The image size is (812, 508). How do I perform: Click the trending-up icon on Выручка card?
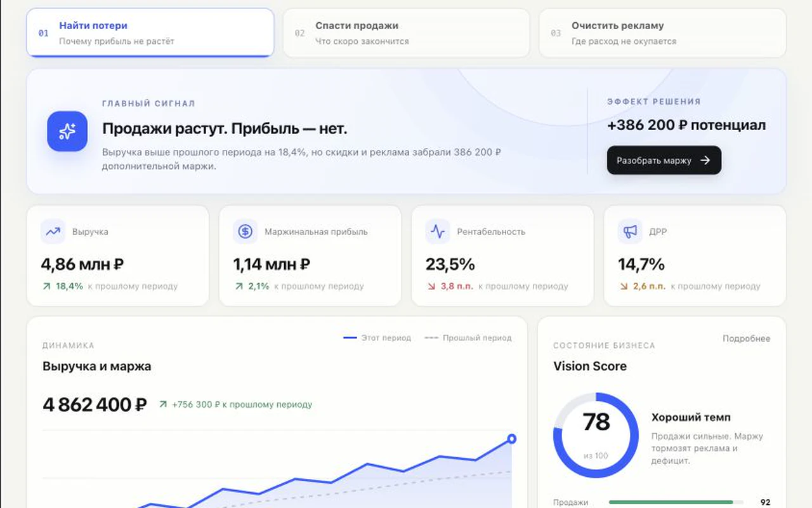[53, 232]
